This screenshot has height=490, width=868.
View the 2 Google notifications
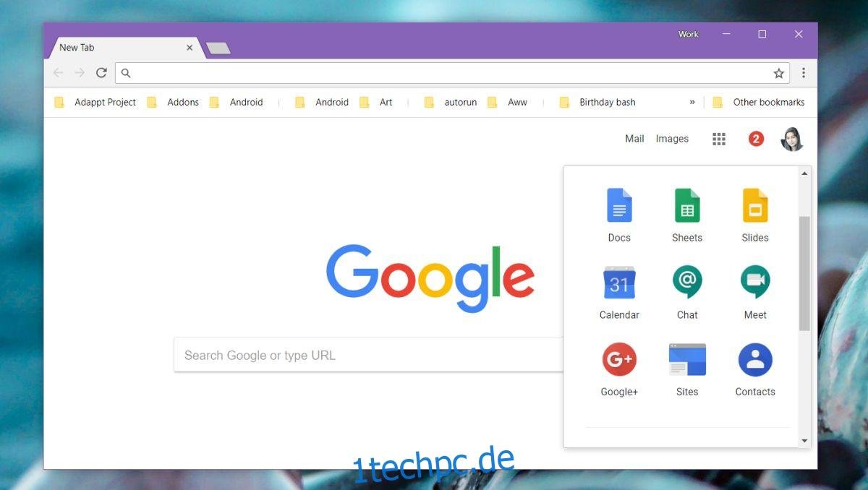pyautogui.click(x=756, y=139)
